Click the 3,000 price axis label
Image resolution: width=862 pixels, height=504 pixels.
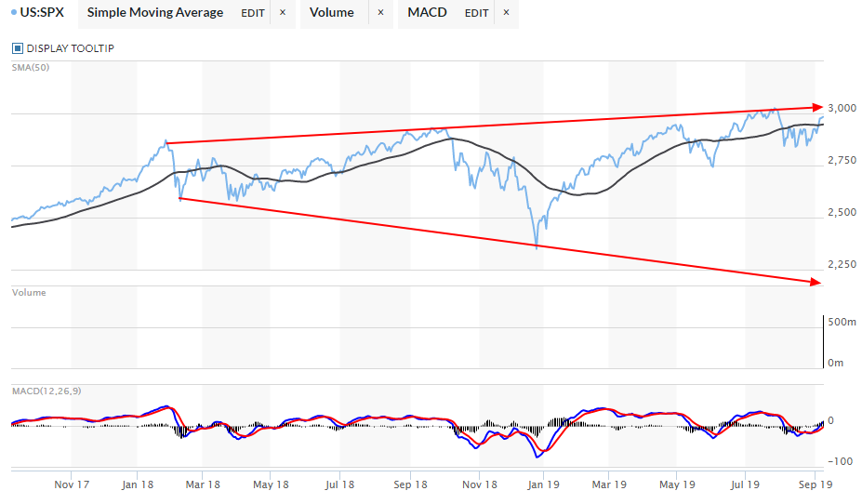841,109
